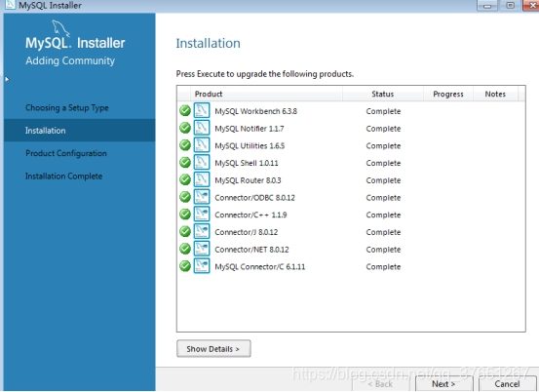Select the MySQL Utilities 1.6.5 row text
This screenshot has height=392, width=539.
tap(250, 145)
